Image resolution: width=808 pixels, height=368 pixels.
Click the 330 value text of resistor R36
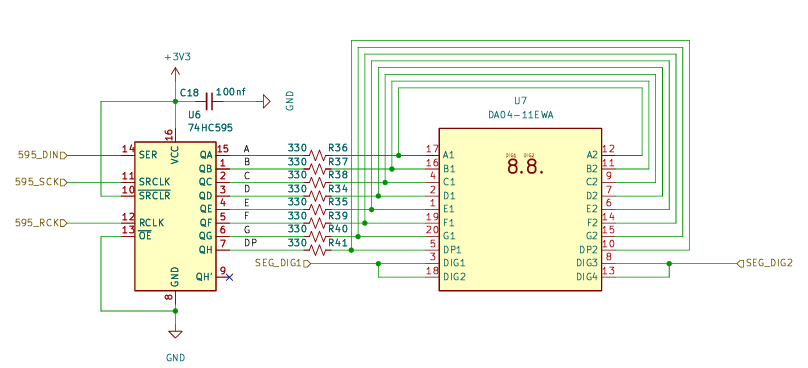[297, 147]
